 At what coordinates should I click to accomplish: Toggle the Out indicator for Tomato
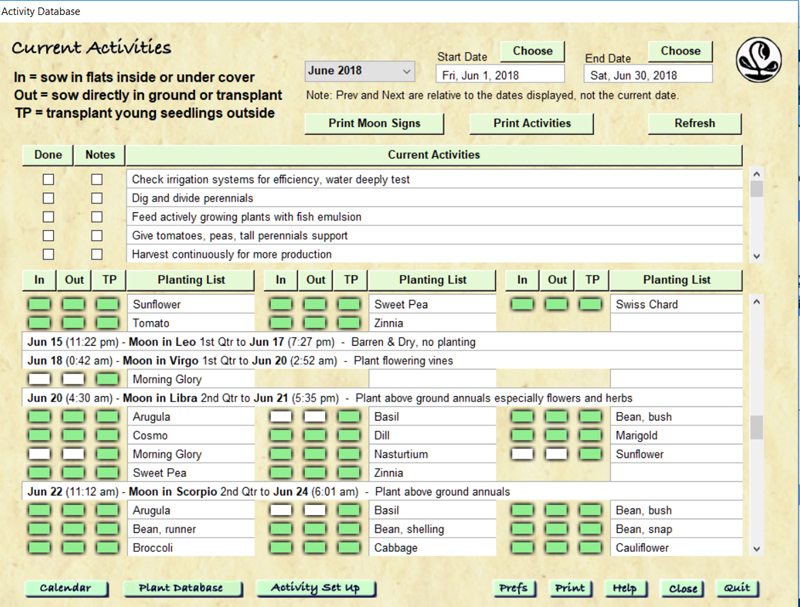pos(73,323)
